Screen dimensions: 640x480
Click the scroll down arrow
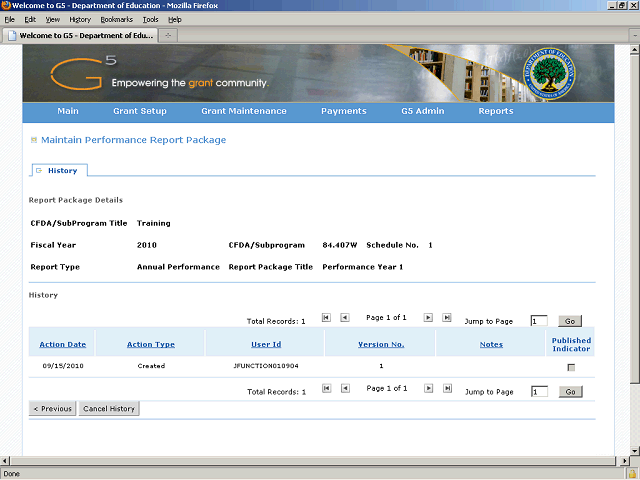click(634, 451)
